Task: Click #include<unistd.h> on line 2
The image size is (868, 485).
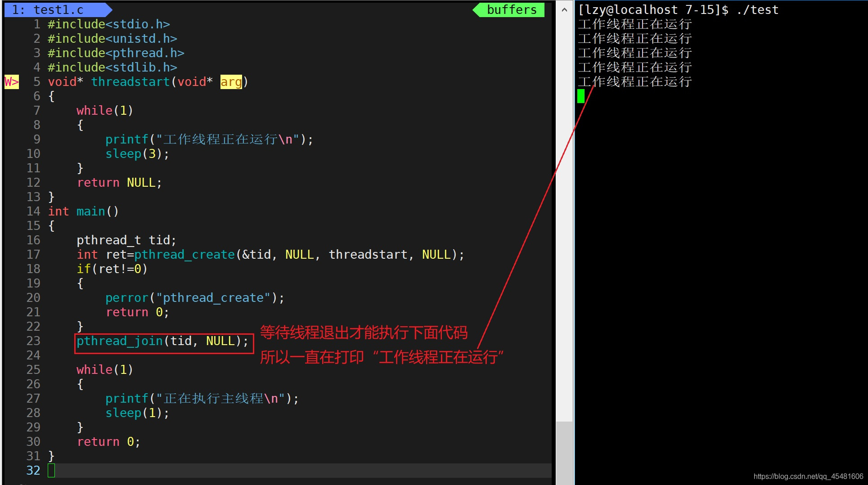Action: pos(112,39)
